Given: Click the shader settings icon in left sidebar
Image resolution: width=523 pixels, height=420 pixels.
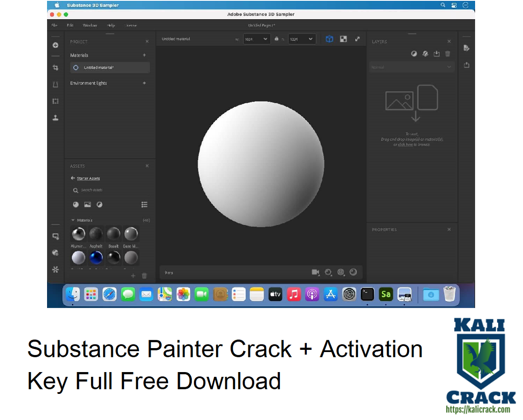Looking at the screenshot, I should [55, 253].
